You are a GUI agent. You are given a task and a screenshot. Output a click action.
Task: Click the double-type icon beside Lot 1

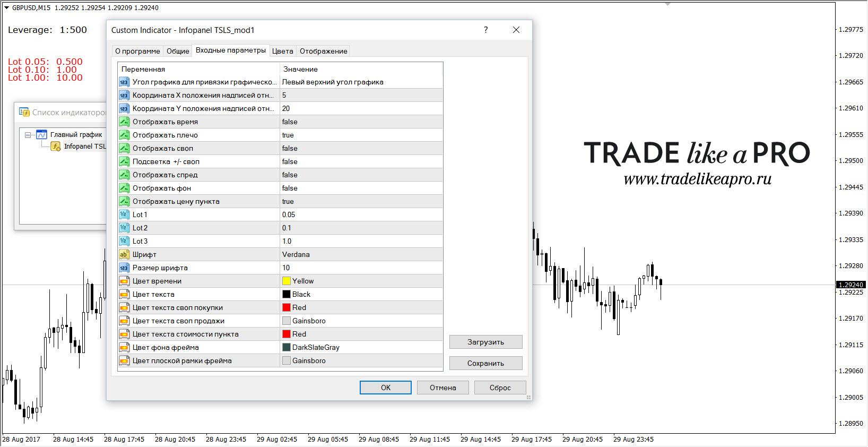pyautogui.click(x=124, y=215)
